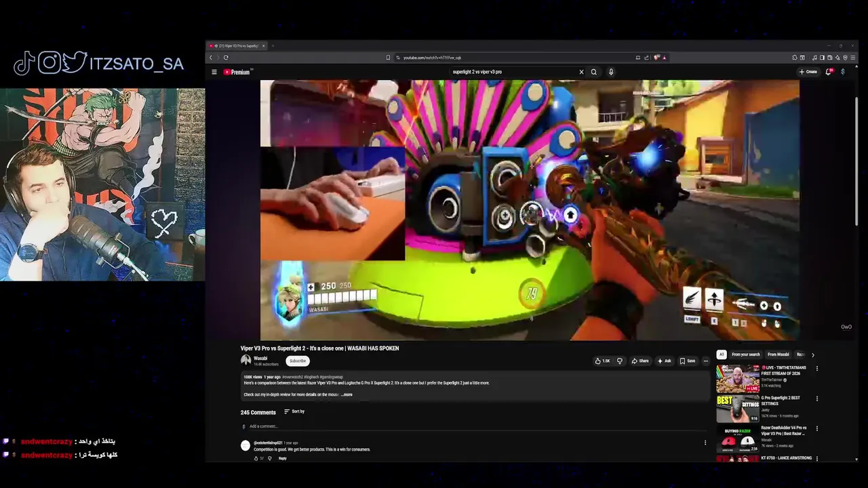
Task: Open the Wasabi channel avatar
Action: (245, 361)
